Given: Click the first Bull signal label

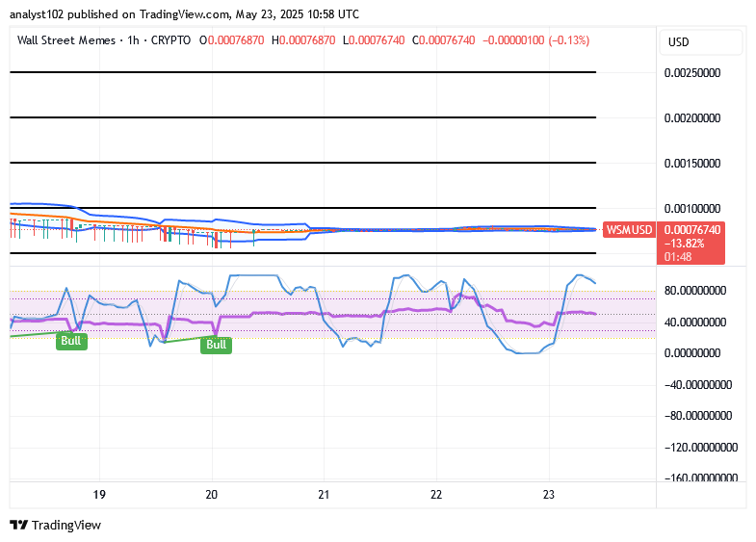Looking at the screenshot, I should [71, 341].
